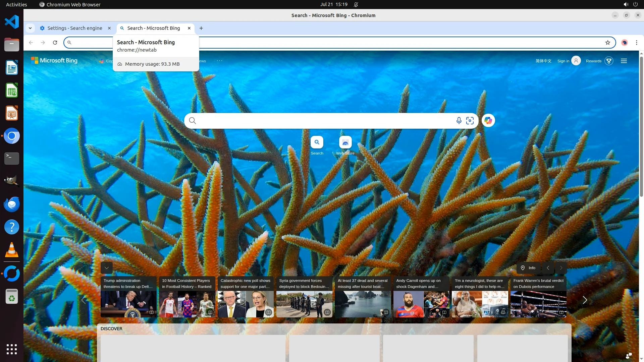Reload the page with refresh icon
This screenshot has width=644, height=362.
pyautogui.click(x=55, y=43)
